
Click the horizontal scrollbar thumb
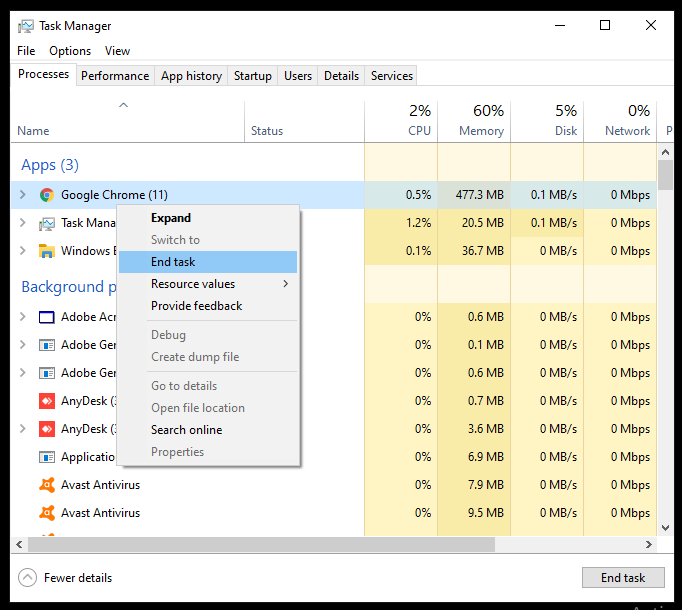(261, 544)
